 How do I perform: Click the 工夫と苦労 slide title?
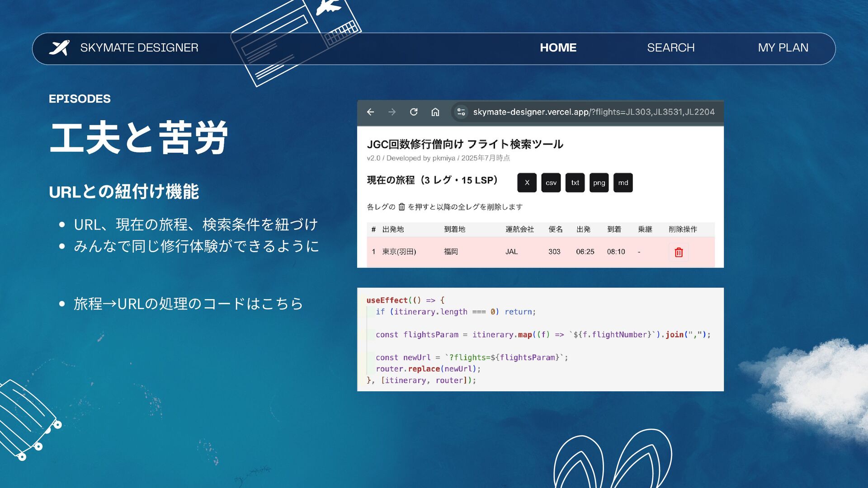[x=138, y=138]
